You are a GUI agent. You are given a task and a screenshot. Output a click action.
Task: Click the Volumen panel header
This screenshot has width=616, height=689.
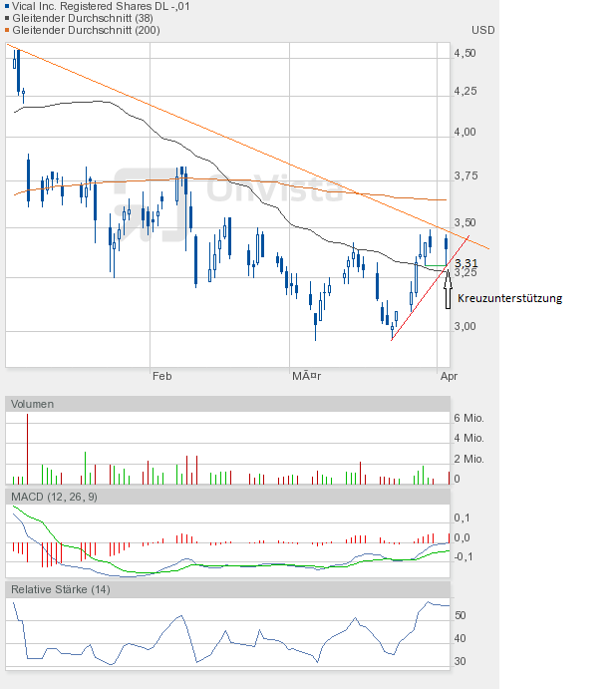(x=227, y=404)
